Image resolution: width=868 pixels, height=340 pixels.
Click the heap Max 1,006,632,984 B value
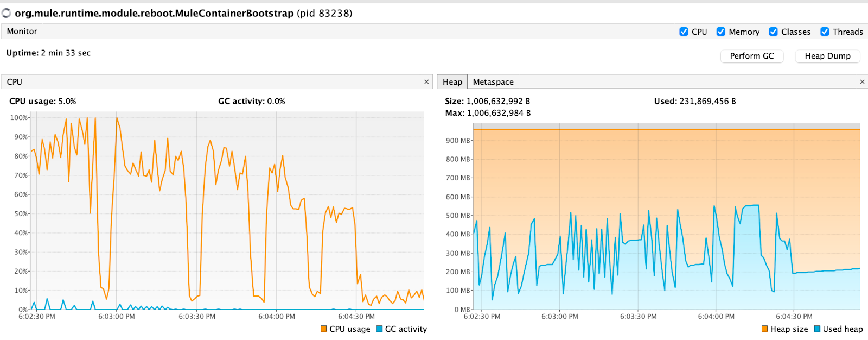point(499,114)
